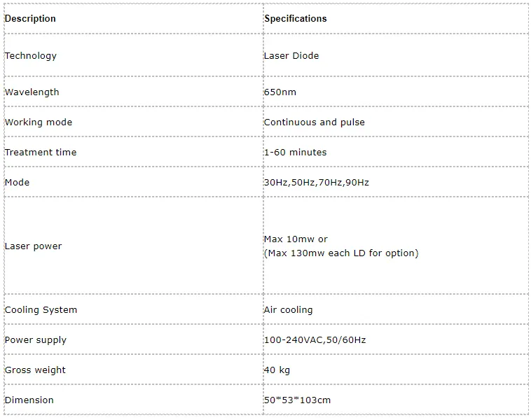Select the "Wavelength" row label
Image resolution: width=531 pixels, height=420 pixels.
point(32,92)
